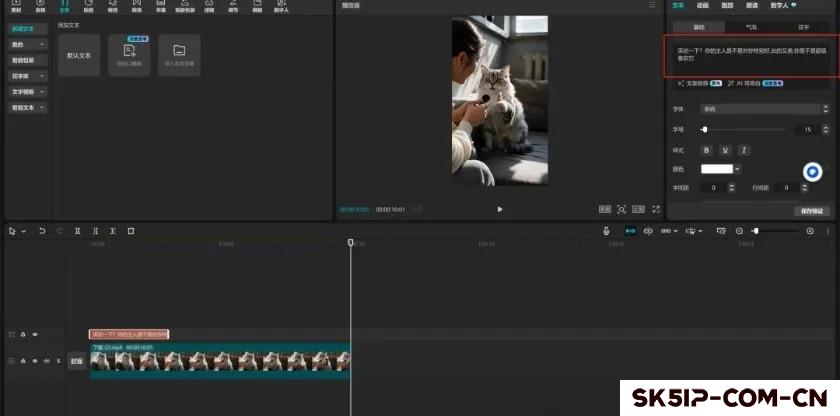This screenshot has height=416, width=840.
Task: Click the 保存预设 button
Action: pyautogui.click(x=811, y=211)
